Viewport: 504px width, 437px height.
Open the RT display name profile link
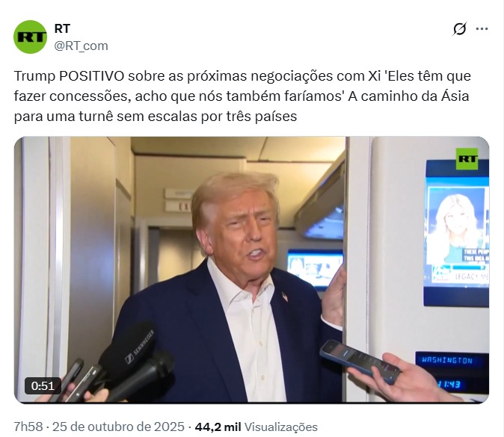(62, 28)
